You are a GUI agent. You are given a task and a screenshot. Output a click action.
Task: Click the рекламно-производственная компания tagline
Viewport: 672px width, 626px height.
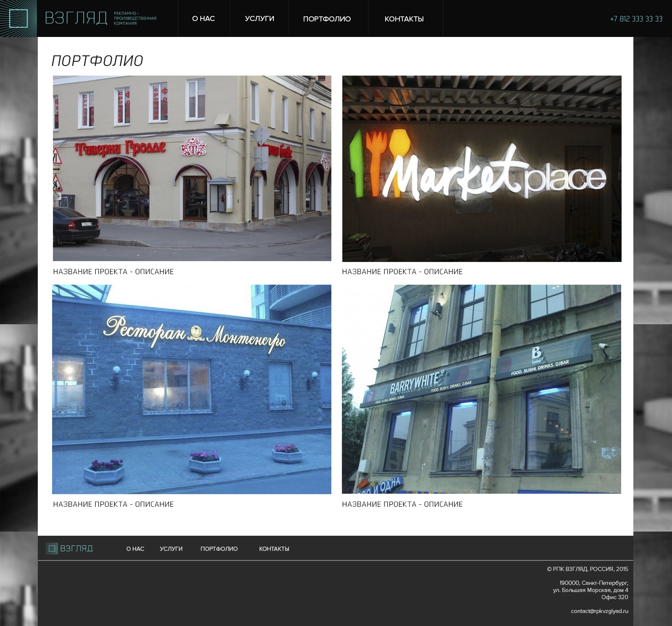135,18
